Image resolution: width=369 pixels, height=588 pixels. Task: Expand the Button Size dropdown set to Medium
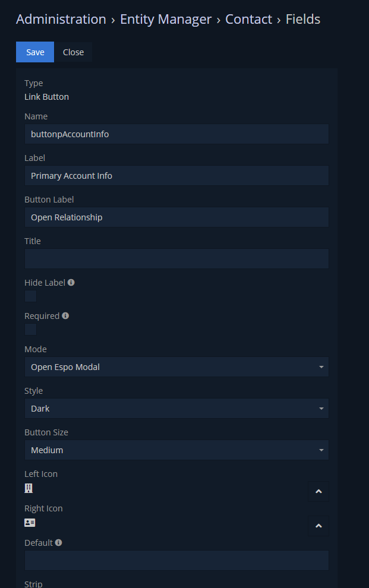[176, 450]
